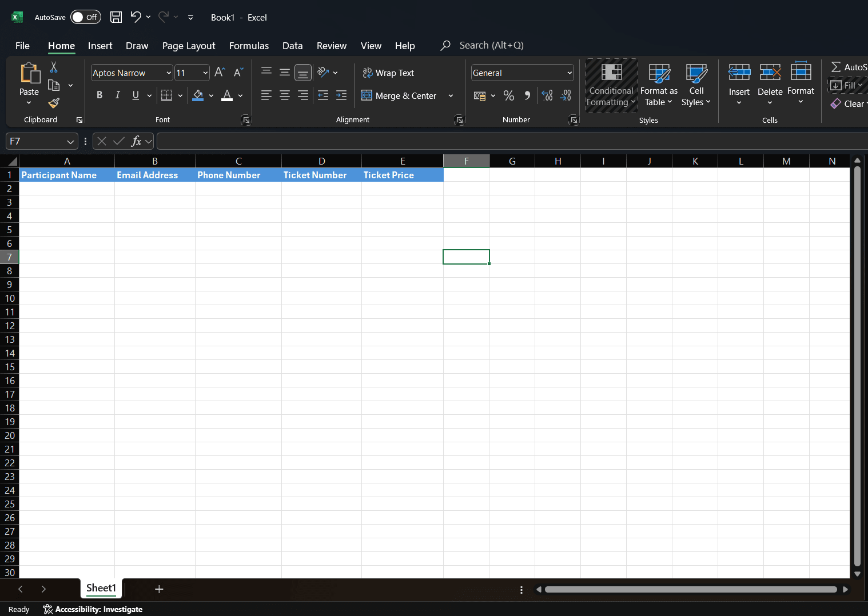Toggle the AutoSave switch
The image size is (868, 616).
point(86,17)
